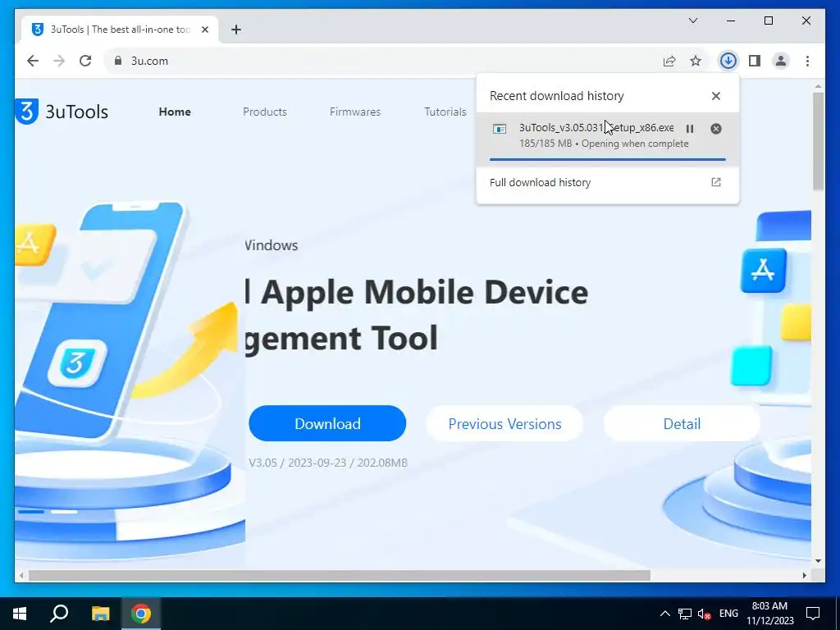Image resolution: width=840 pixels, height=630 pixels.
Task: Pause the 3uTools setup download
Action: coord(690,129)
